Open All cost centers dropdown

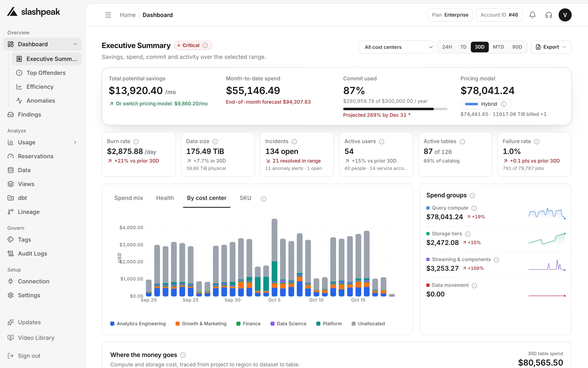(396, 47)
